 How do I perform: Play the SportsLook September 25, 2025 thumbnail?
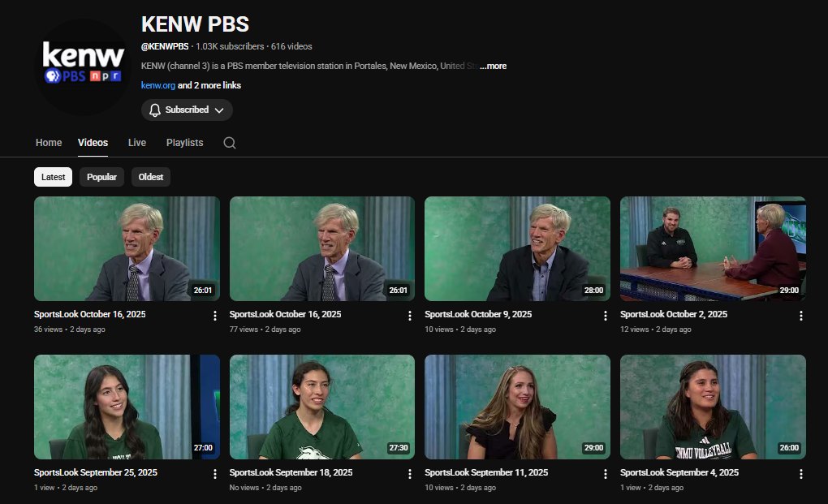(x=127, y=407)
